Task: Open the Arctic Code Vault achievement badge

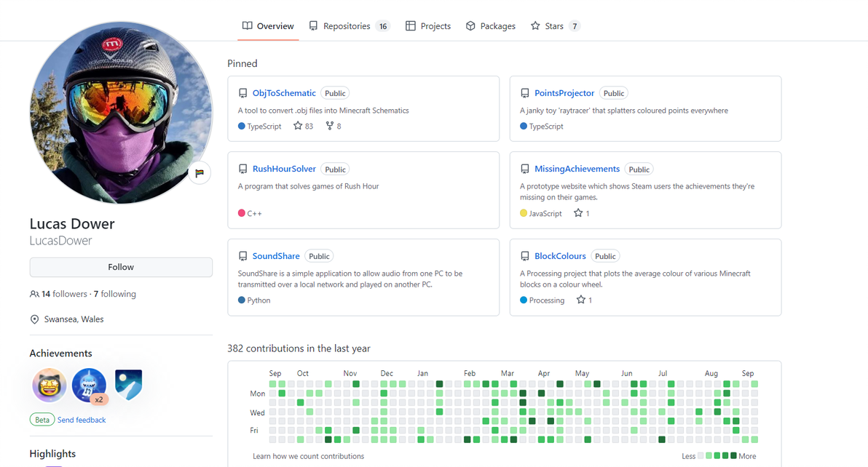Action: tap(128, 384)
